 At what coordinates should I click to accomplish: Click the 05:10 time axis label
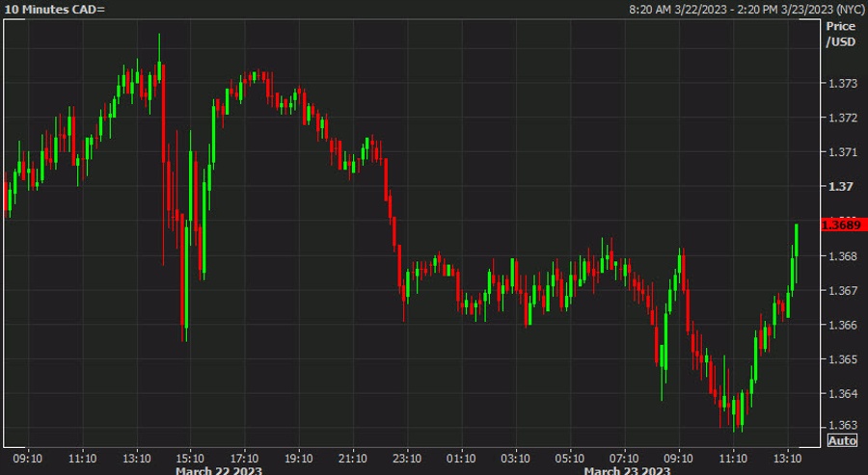click(x=570, y=459)
